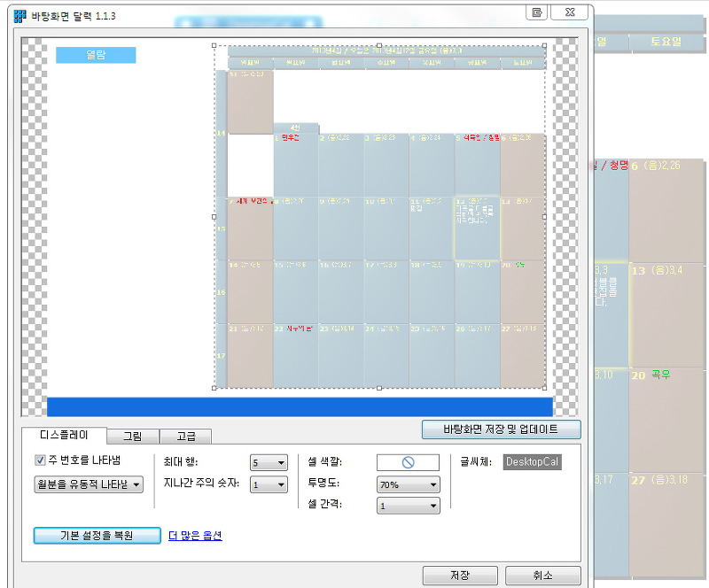Click the week 17 label in the preview
Screen dimensions: 709x588
[221, 356]
